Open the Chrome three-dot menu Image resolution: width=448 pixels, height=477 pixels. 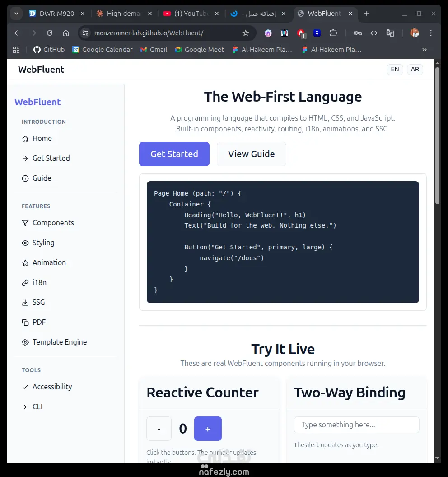[x=431, y=33]
